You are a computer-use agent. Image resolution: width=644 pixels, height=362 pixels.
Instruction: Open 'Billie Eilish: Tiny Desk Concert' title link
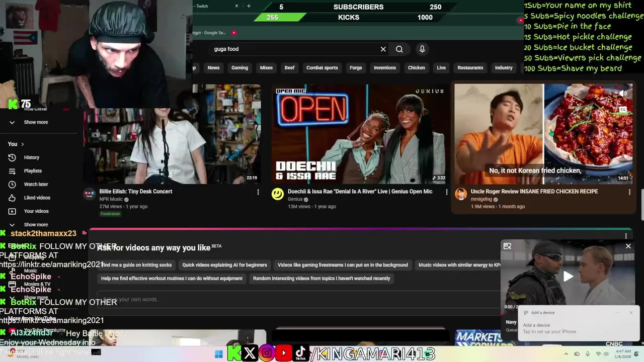pos(136,192)
